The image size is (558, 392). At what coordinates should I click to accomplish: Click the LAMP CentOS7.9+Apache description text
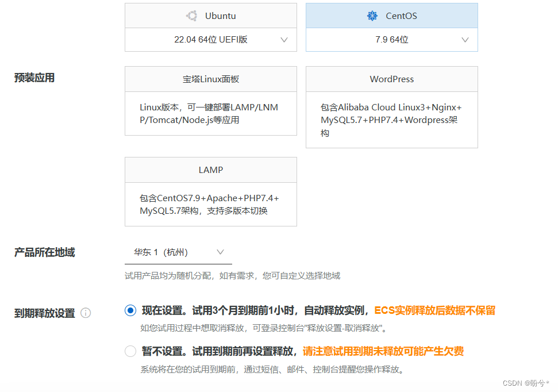(x=209, y=205)
